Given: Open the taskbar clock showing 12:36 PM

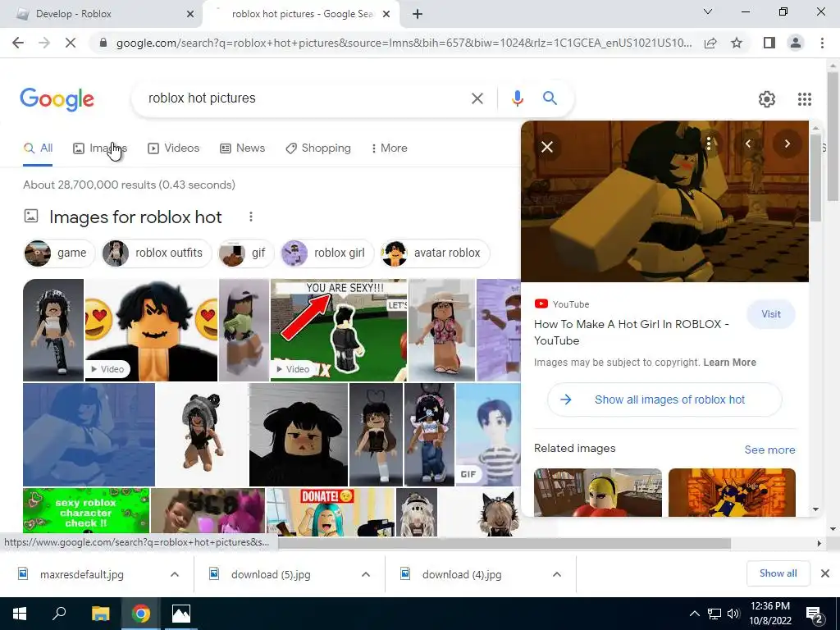Looking at the screenshot, I should [769, 614].
